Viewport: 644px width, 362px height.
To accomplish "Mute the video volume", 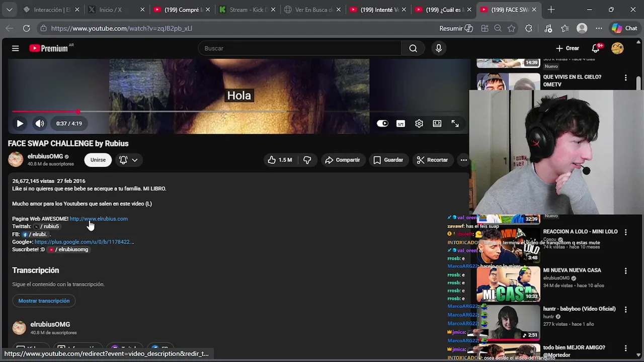I will [x=40, y=123].
